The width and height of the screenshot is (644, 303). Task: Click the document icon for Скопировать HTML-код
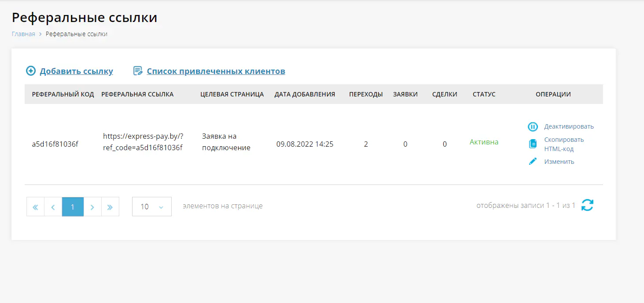[x=533, y=144]
